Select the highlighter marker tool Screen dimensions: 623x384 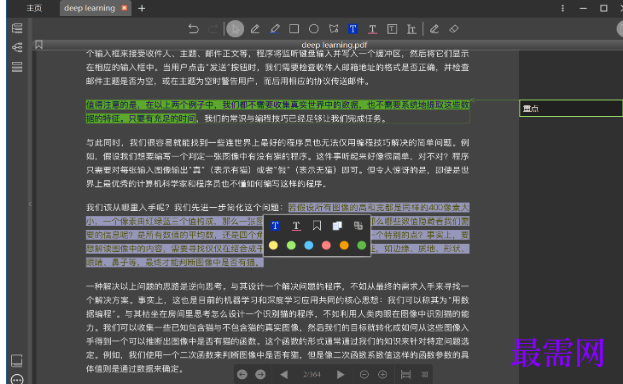click(x=275, y=29)
